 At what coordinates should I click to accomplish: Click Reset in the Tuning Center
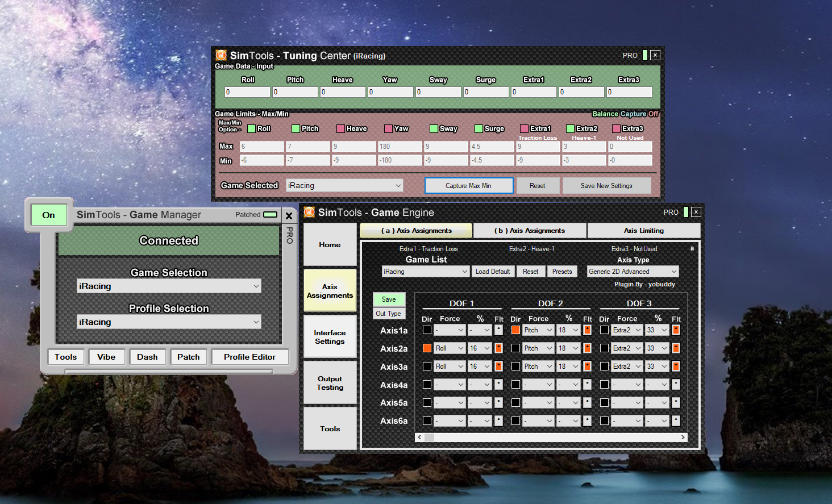[537, 185]
